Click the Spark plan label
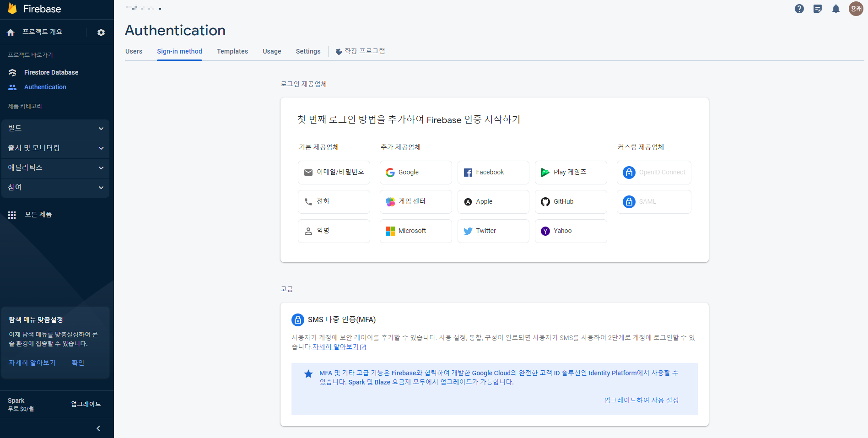 click(16, 400)
